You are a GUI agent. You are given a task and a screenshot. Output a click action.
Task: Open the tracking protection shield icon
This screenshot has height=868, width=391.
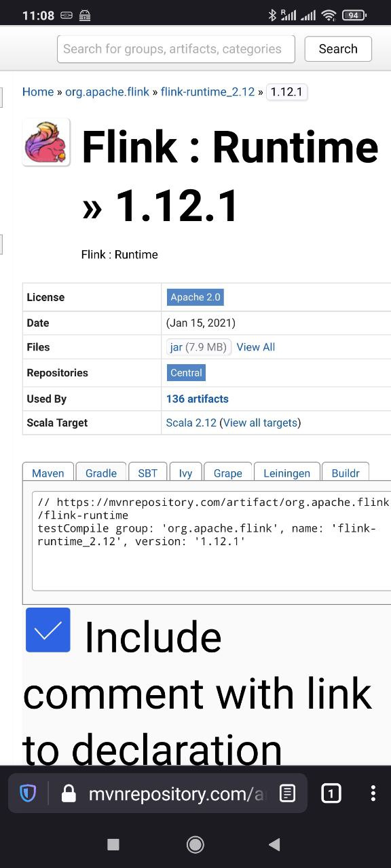[x=28, y=793]
